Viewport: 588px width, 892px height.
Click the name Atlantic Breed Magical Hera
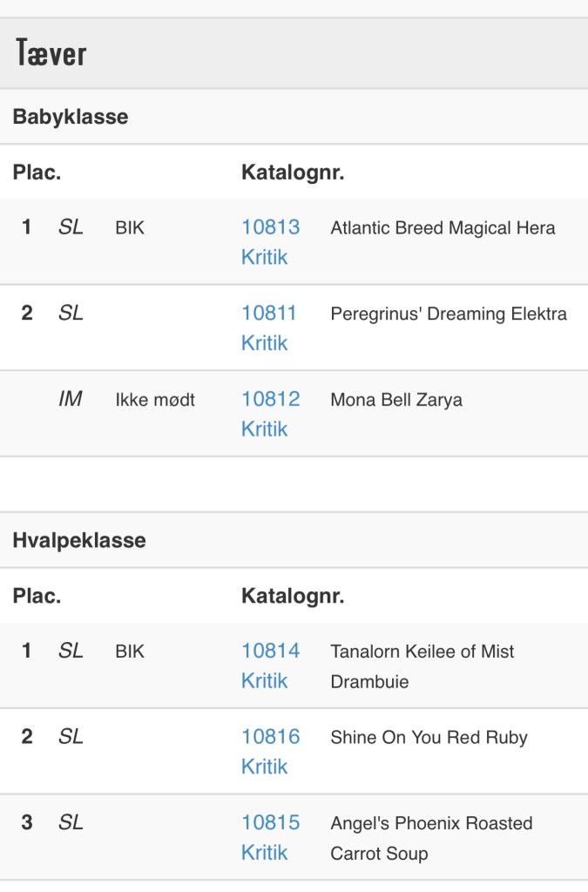pos(443,228)
